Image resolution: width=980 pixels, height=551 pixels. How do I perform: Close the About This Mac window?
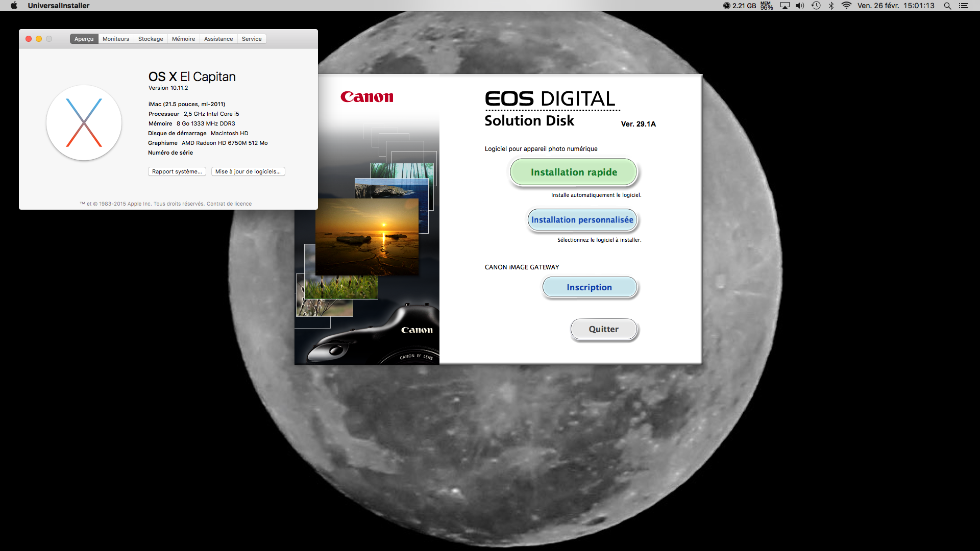pyautogui.click(x=29, y=39)
